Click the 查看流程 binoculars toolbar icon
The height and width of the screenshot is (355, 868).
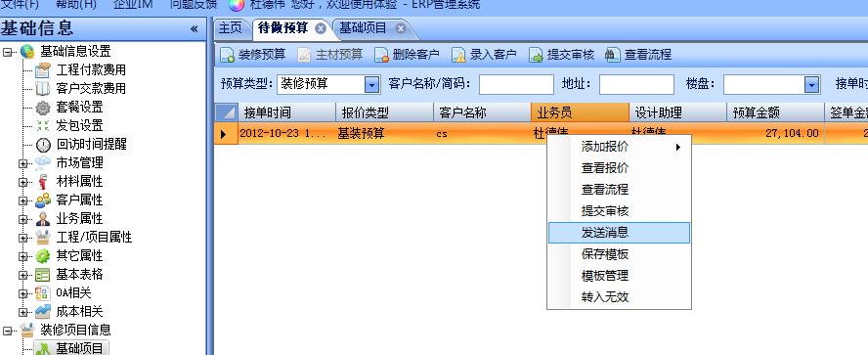pyautogui.click(x=612, y=54)
